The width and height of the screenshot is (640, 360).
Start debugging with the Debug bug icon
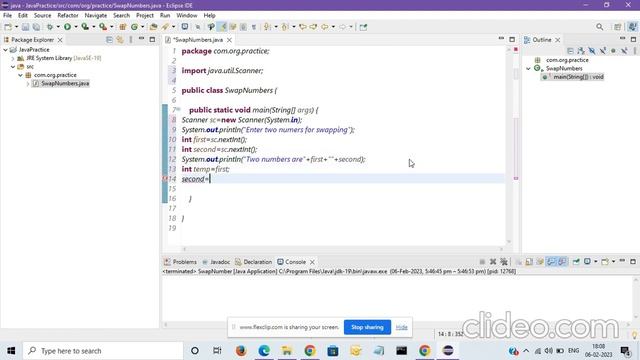[x=50, y=27]
